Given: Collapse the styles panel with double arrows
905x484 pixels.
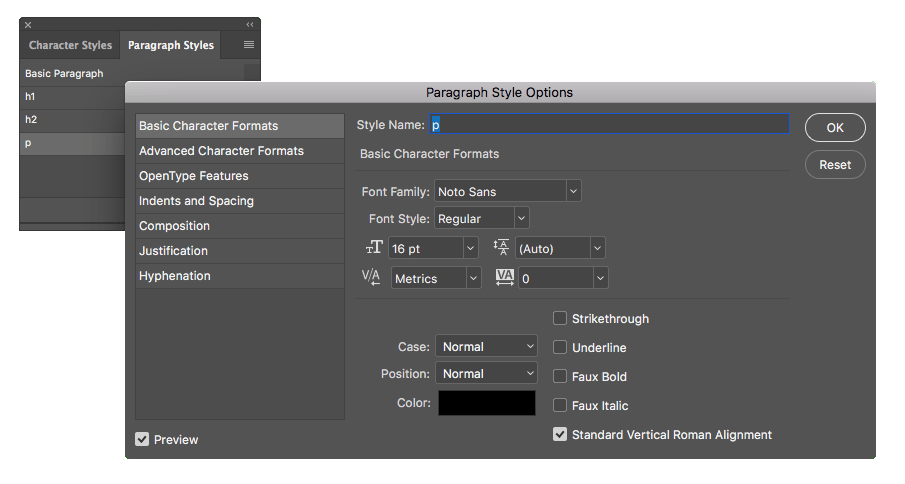Looking at the screenshot, I should pyautogui.click(x=249, y=24).
